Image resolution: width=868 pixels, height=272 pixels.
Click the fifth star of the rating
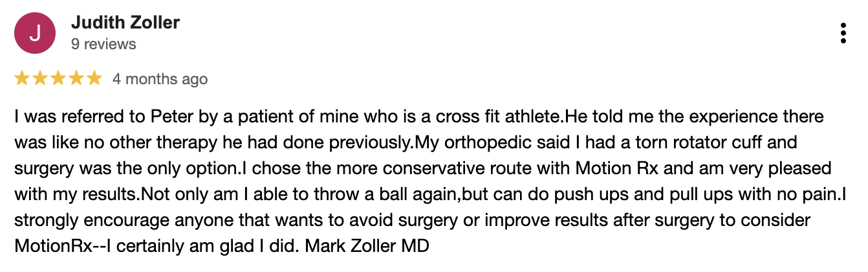coord(94,79)
